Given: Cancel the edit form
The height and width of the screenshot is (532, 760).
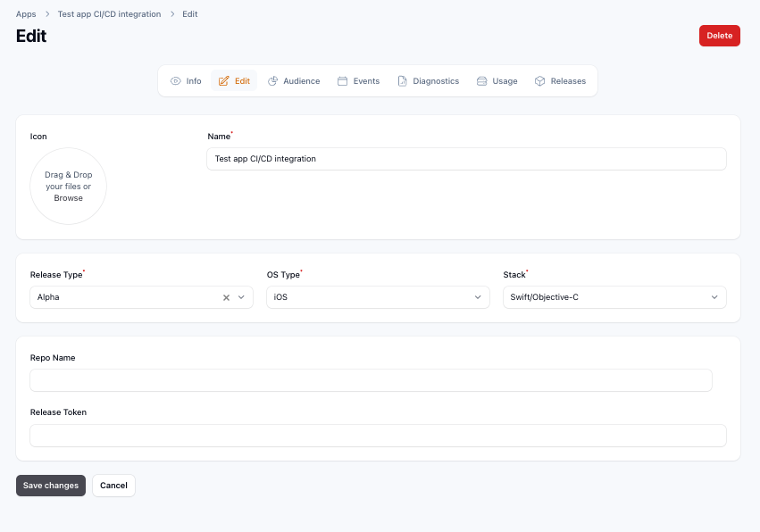Looking at the screenshot, I should (113, 486).
